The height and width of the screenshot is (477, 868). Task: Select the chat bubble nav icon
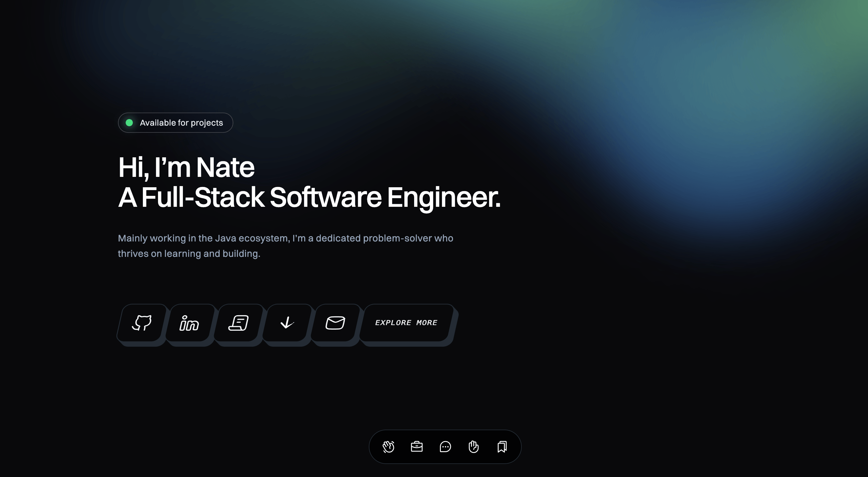point(446,447)
